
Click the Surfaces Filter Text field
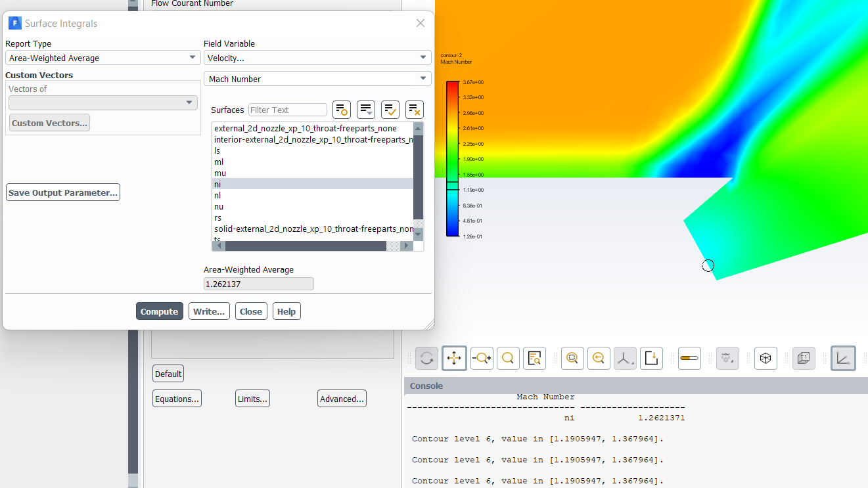click(x=288, y=110)
